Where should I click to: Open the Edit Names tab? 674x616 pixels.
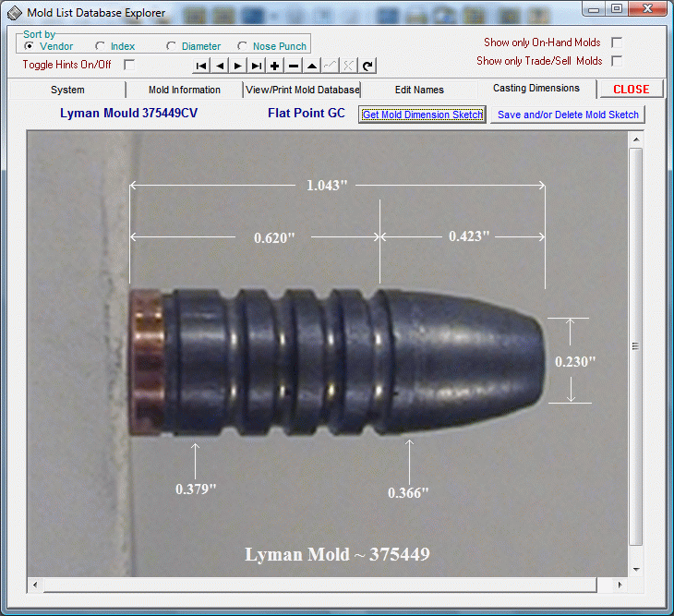419,90
